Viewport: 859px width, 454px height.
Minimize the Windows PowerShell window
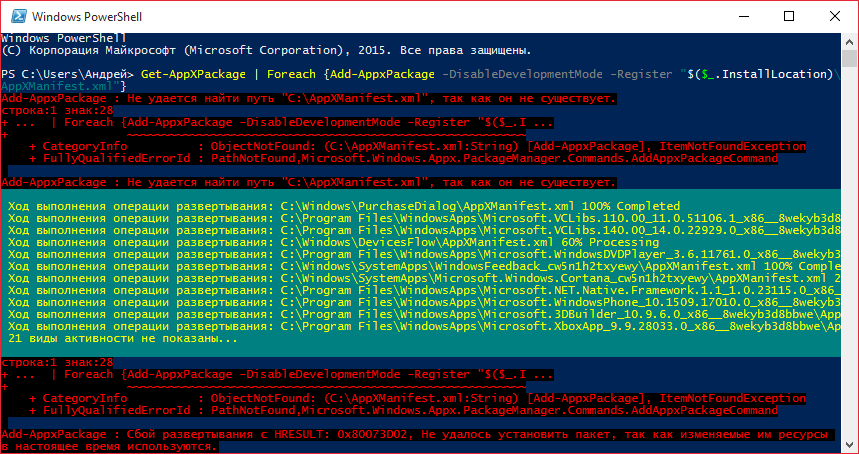pyautogui.click(x=742, y=16)
